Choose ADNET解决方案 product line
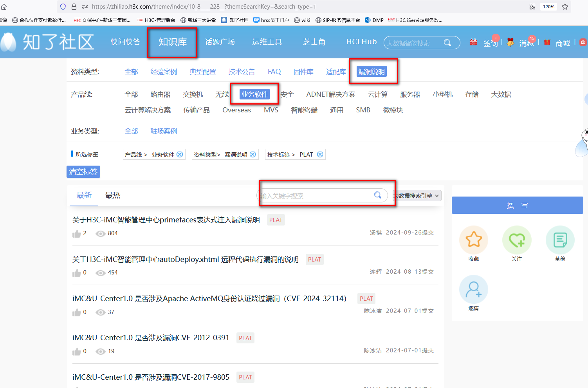This screenshot has height=388, width=588. [331, 94]
